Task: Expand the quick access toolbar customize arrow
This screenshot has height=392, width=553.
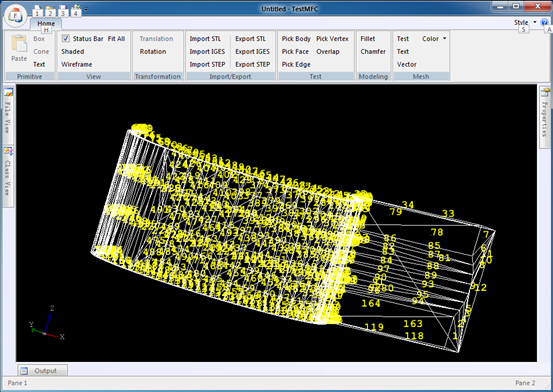Action: (x=86, y=10)
